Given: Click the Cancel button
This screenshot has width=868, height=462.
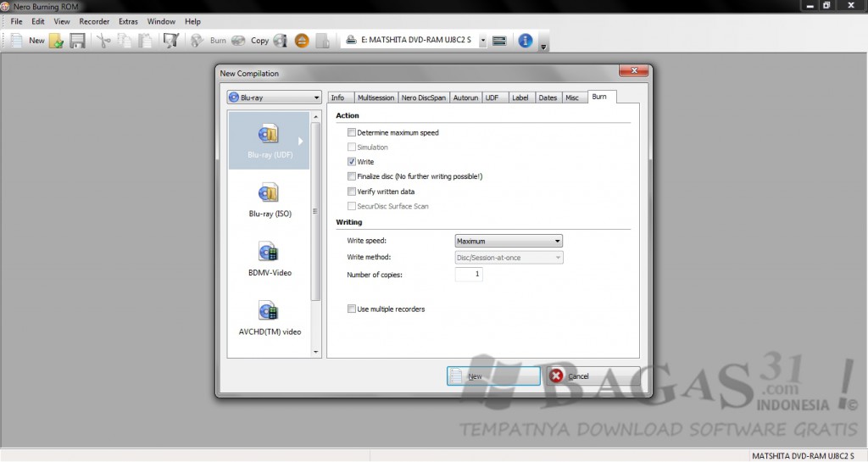Looking at the screenshot, I should [593, 376].
